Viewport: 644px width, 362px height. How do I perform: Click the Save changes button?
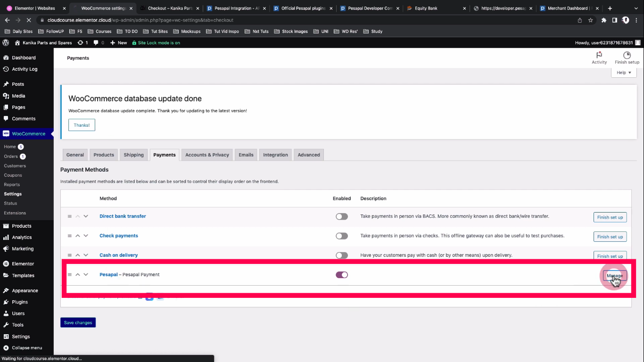point(78,322)
